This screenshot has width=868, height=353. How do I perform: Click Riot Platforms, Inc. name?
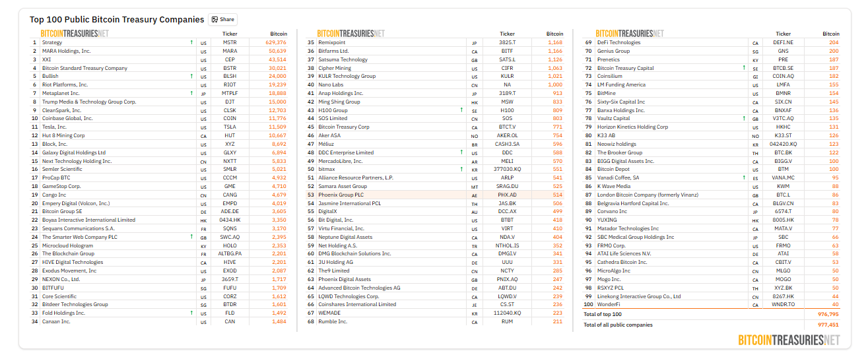[x=65, y=84]
